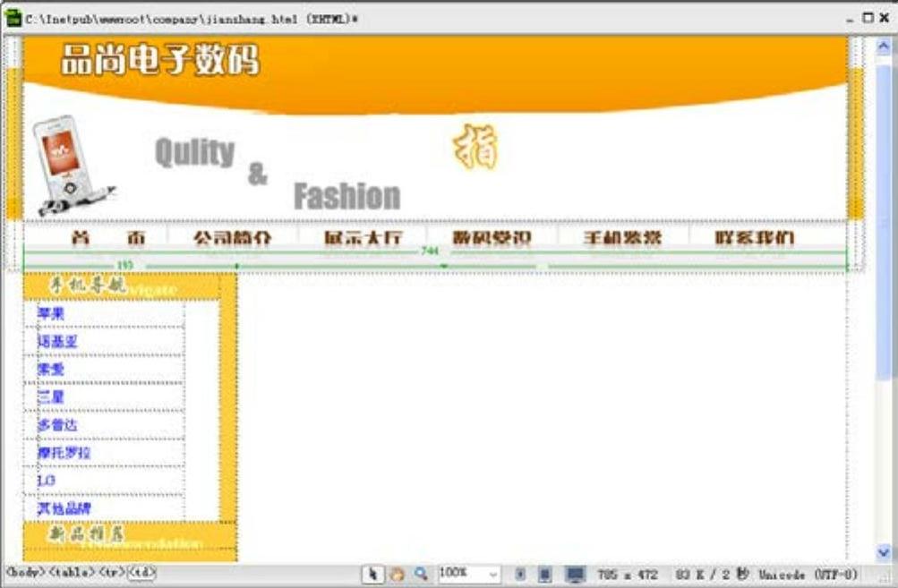The height and width of the screenshot is (588, 898).
Task: Click the tablet-size window icon in status bar
Action: (544, 575)
